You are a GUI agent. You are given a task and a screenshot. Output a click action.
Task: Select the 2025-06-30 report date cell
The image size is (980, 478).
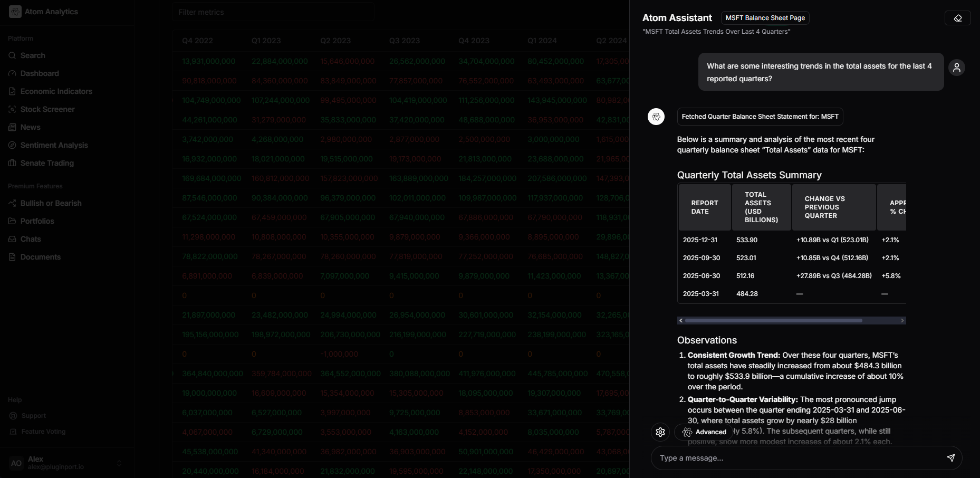[x=702, y=276]
